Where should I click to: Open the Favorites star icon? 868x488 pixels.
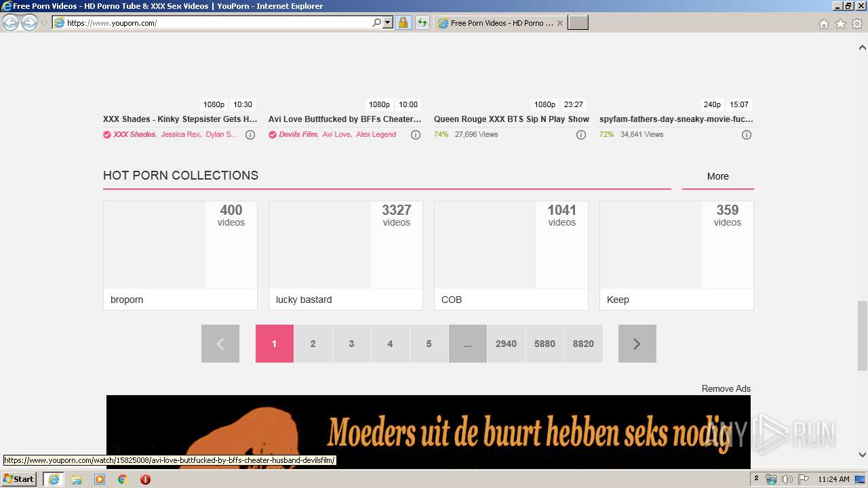tap(840, 24)
